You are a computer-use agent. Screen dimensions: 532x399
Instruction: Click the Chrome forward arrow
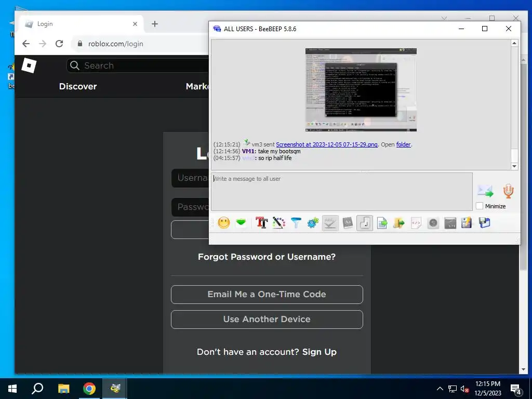(x=43, y=44)
